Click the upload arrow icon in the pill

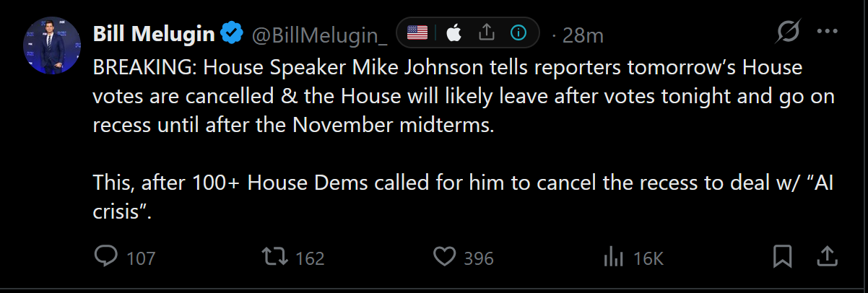click(x=487, y=32)
